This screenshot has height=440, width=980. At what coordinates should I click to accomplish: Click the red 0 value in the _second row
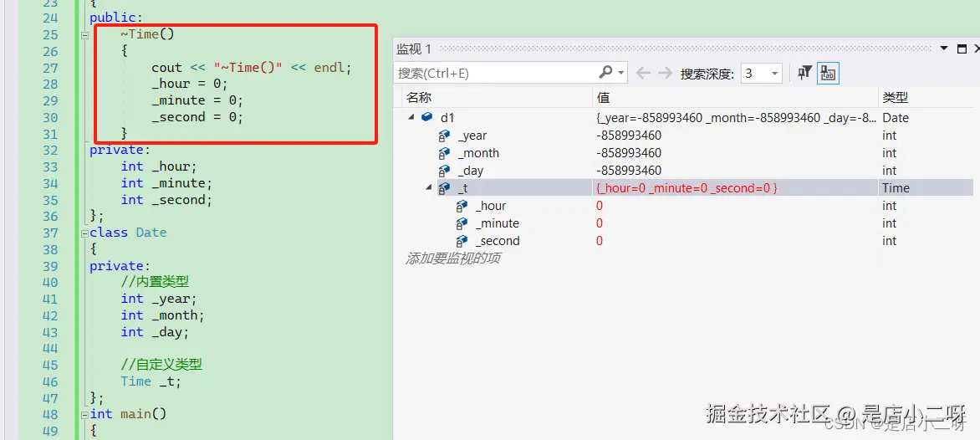[x=600, y=241]
